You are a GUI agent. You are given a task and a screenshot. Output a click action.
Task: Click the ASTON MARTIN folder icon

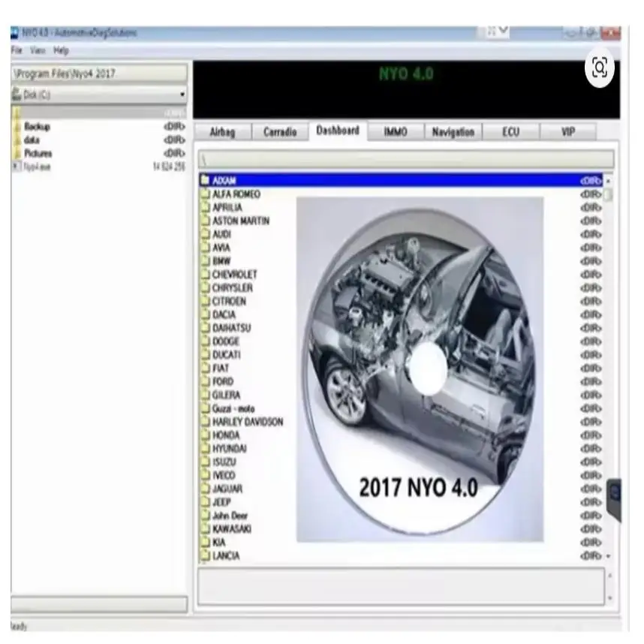205,221
